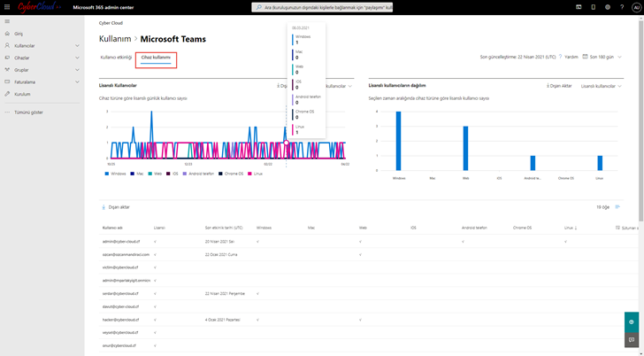This screenshot has width=644, height=356.
Task: Click the magnifier icon in search box
Action: 258,7
